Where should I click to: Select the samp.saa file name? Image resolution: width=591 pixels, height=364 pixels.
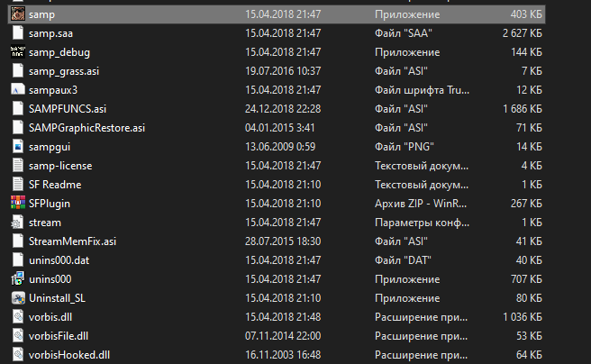[50, 34]
